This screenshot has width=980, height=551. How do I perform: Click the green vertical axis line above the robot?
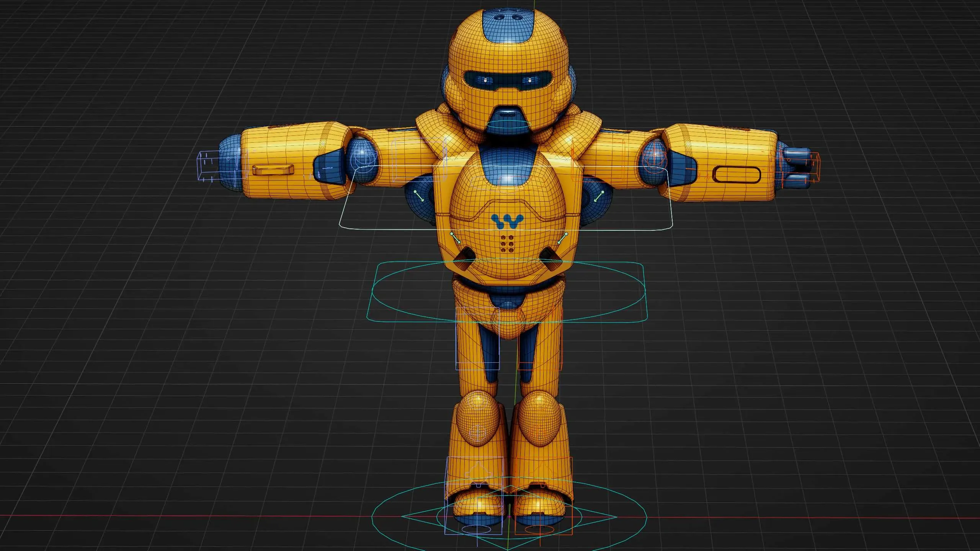tap(534, 4)
